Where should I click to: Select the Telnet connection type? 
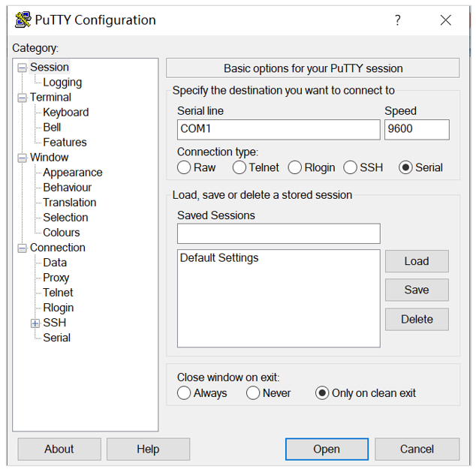point(240,167)
